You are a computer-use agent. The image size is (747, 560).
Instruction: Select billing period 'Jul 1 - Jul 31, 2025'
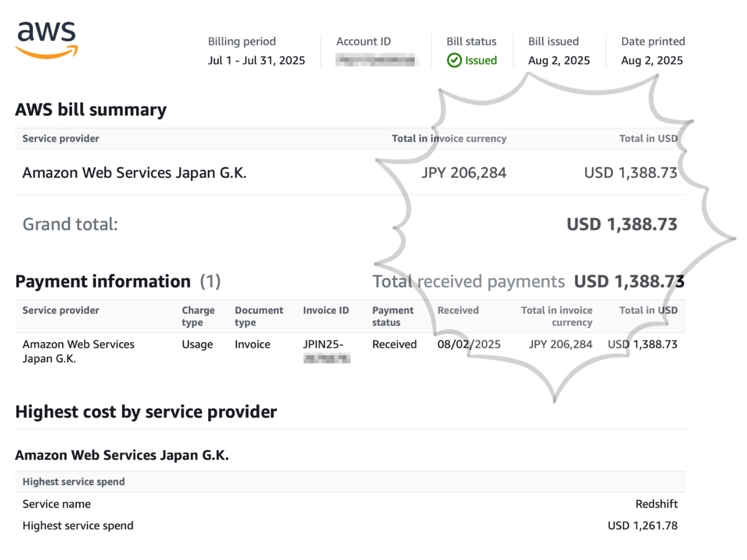[x=256, y=60]
